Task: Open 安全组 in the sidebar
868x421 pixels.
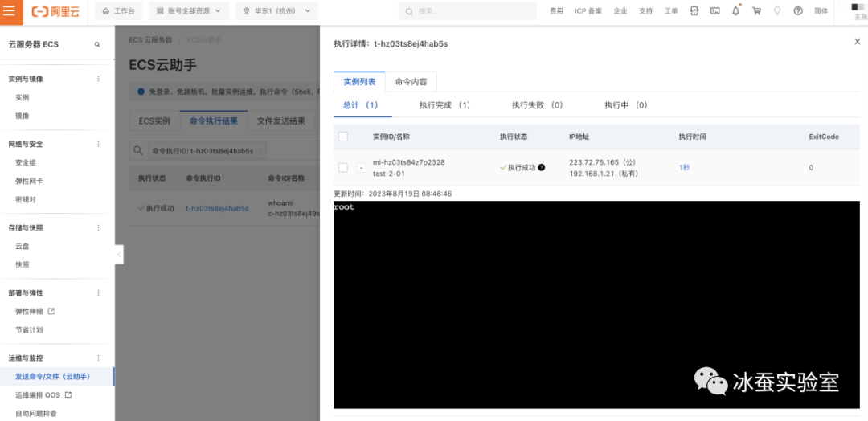Action: [26, 162]
